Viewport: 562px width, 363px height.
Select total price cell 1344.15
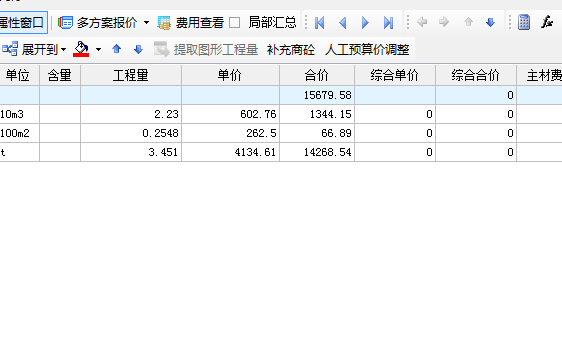coord(317,114)
